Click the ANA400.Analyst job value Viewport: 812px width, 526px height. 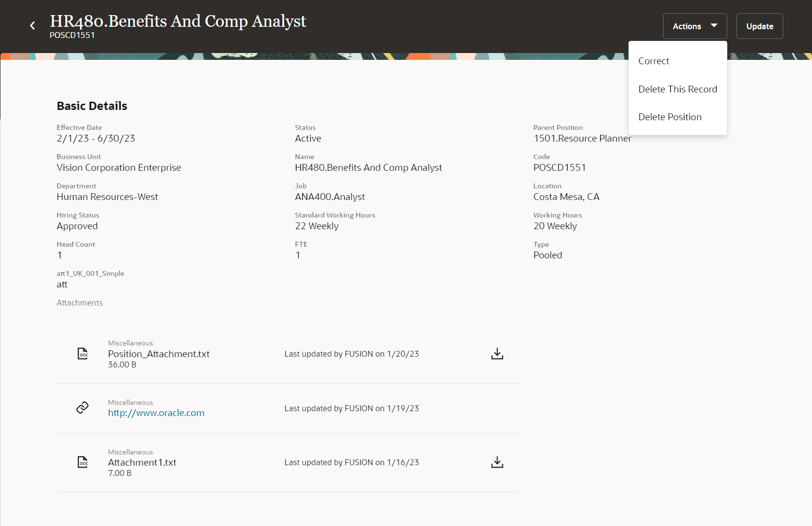click(x=330, y=197)
